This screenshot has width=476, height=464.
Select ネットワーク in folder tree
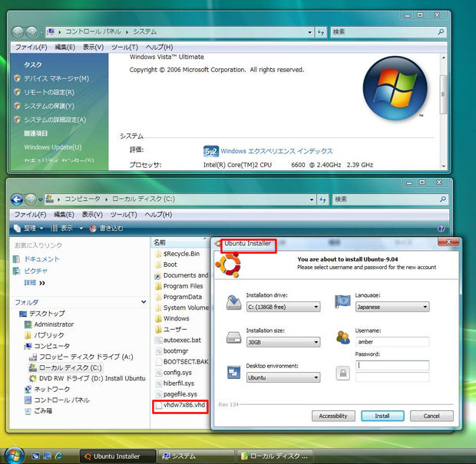coord(52,389)
